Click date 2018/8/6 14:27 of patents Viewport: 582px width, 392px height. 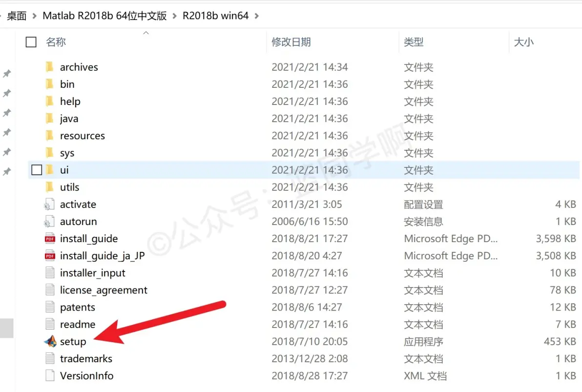click(307, 307)
